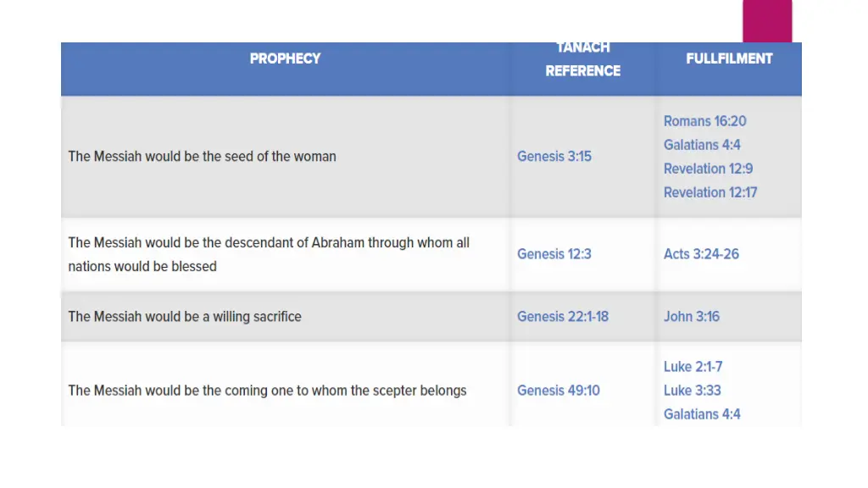868x488 pixels.
Task: Open the Revelation 12:17 link
Action: tap(710, 192)
